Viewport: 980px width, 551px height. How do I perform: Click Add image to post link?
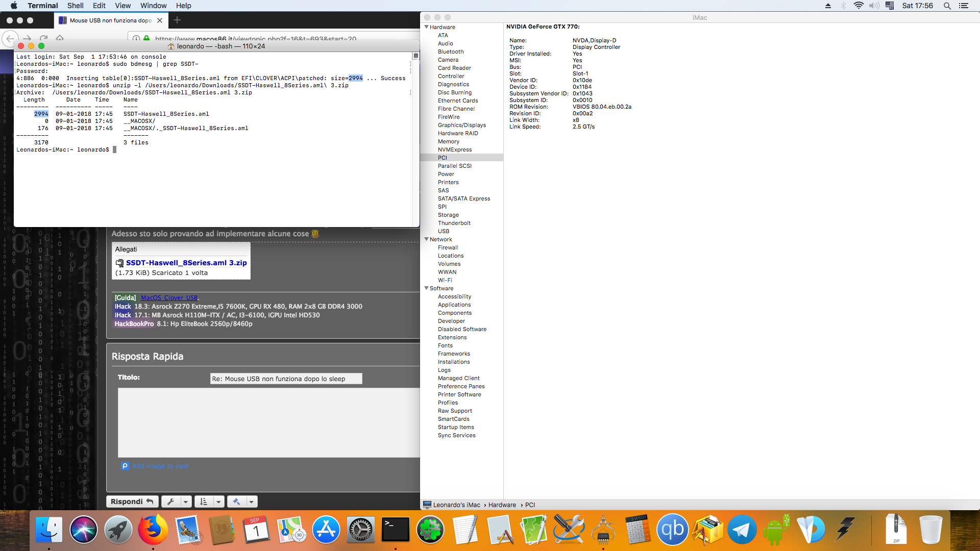160,466
